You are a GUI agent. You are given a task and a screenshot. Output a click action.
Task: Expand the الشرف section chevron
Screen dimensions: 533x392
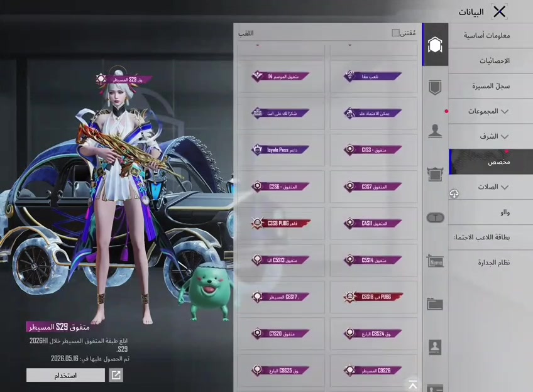[505, 136]
